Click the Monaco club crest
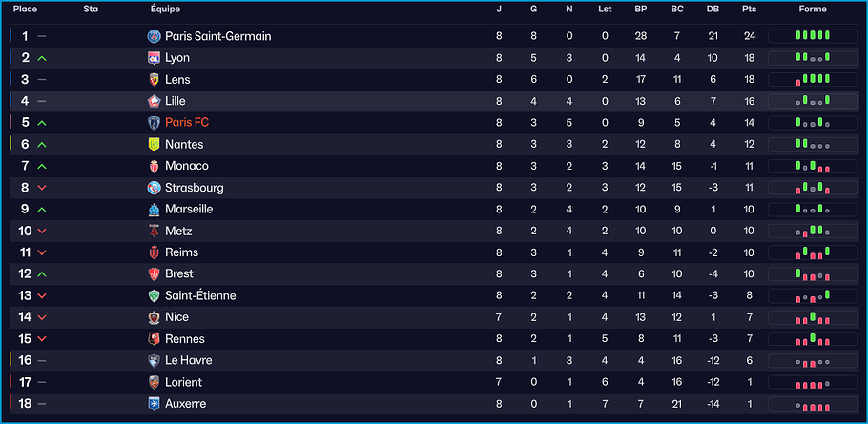The width and height of the screenshot is (868, 424). click(155, 166)
